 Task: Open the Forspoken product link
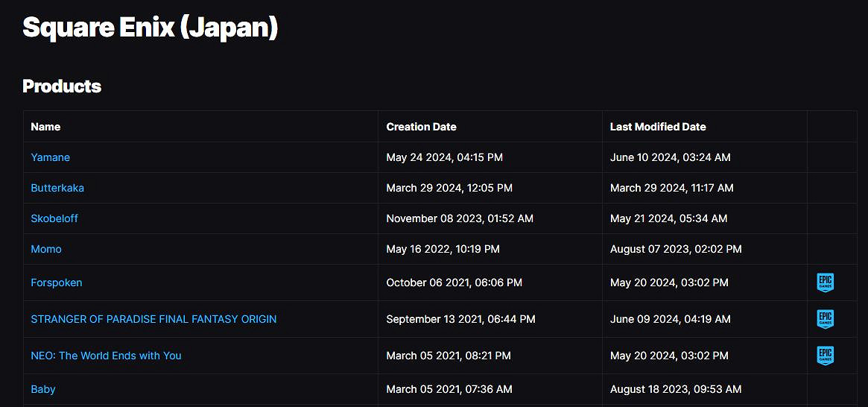coord(57,283)
